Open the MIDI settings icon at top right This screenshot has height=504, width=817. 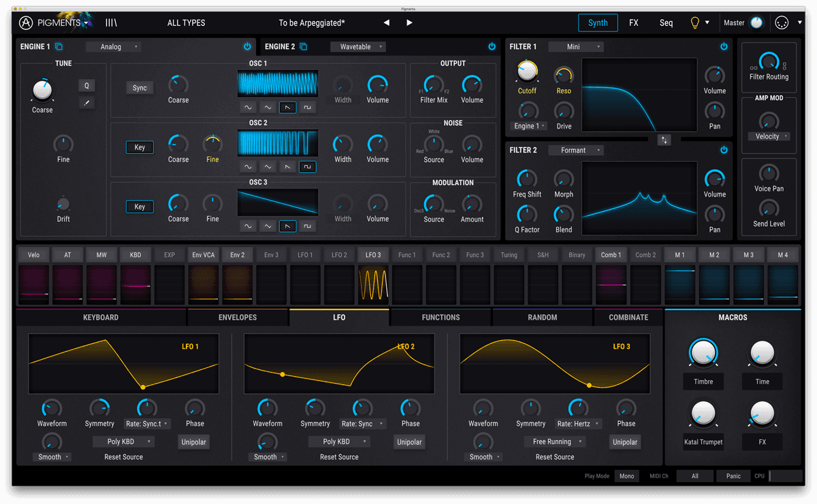click(x=782, y=22)
